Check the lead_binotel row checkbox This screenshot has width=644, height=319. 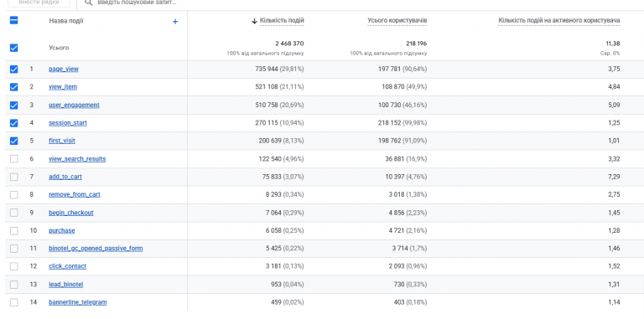pos(13,285)
